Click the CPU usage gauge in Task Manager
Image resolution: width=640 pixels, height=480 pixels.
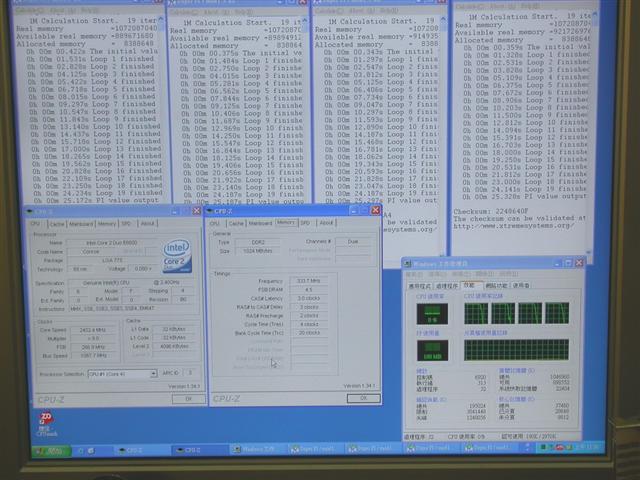pyautogui.click(x=432, y=313)
